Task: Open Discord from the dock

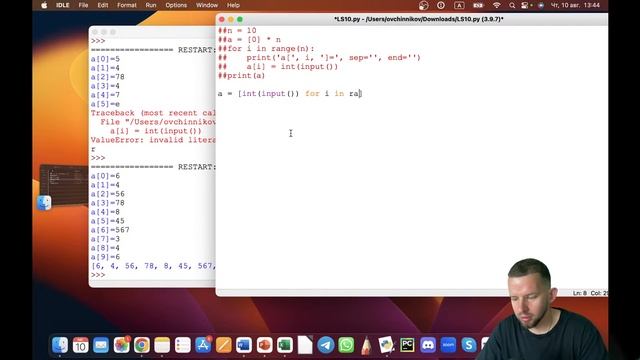Action: tap(428, 345)
